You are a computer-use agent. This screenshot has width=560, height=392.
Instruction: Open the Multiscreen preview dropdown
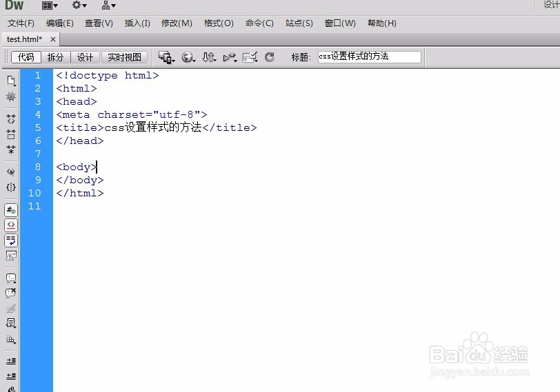166,57
